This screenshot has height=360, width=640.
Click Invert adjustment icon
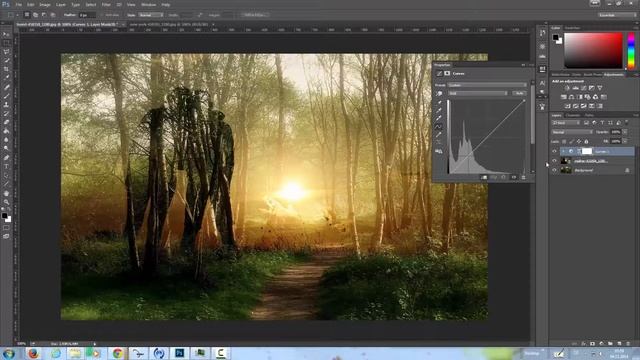[x=567, y=106]
